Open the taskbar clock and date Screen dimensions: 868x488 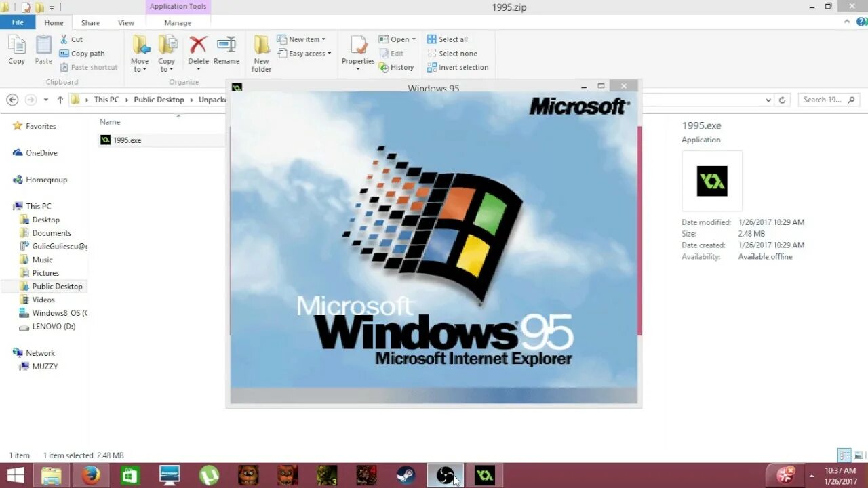[840, 475]
